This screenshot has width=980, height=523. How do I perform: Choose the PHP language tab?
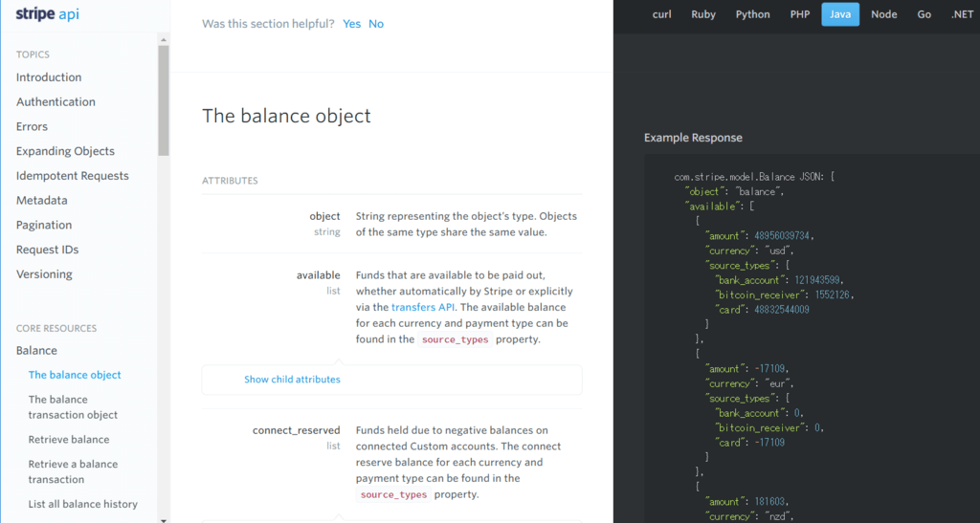799,14
